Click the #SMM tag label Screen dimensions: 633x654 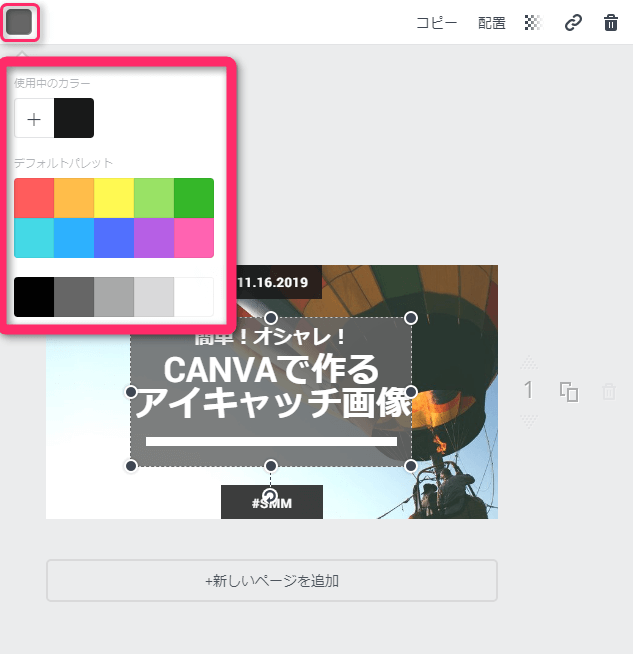click(x=272, y=503)
